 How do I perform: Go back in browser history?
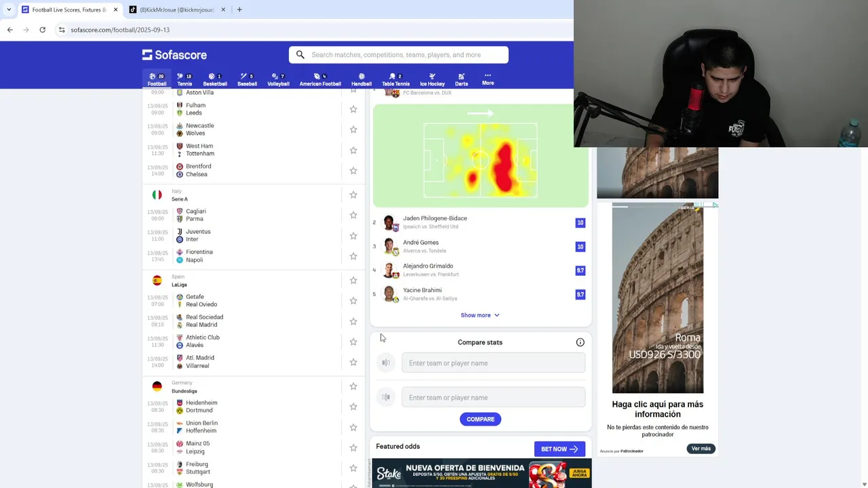click(x=9, y=30)
